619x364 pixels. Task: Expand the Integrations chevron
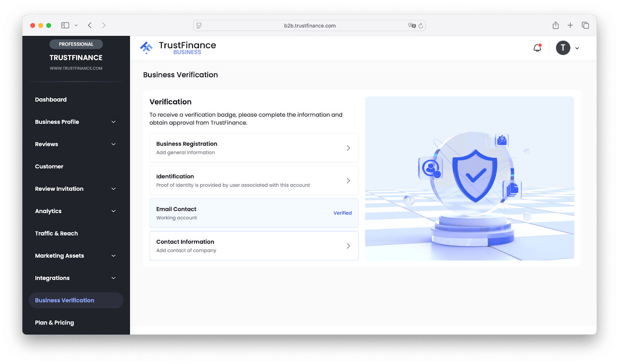coord(114,278)
